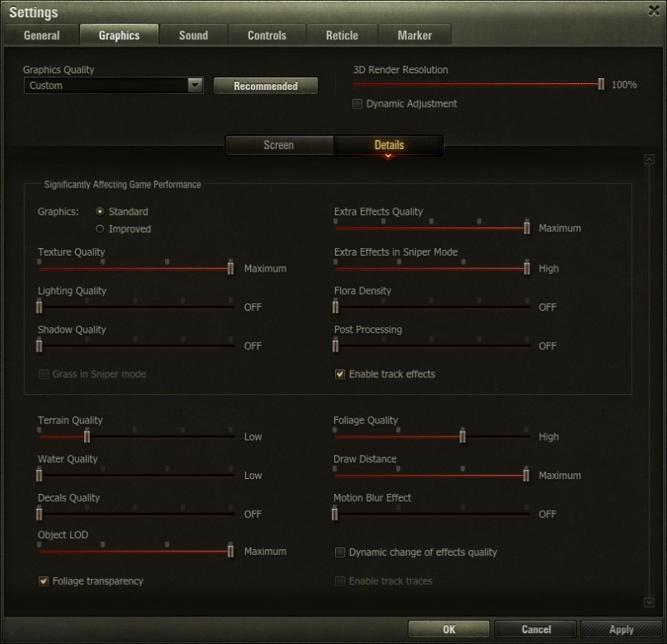Click the Shadow Quality slider handle
Viewport: 667px width, 644px height.
[x=39, y=346]
